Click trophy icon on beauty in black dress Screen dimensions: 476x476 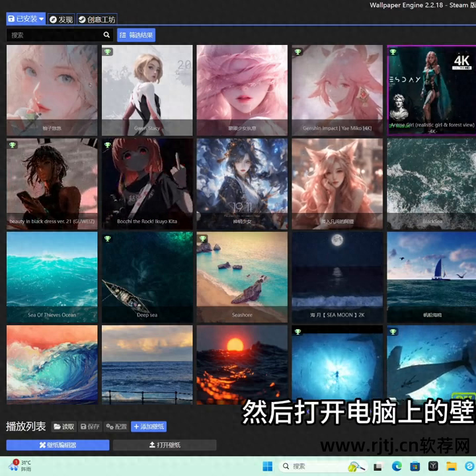point(13,145)
